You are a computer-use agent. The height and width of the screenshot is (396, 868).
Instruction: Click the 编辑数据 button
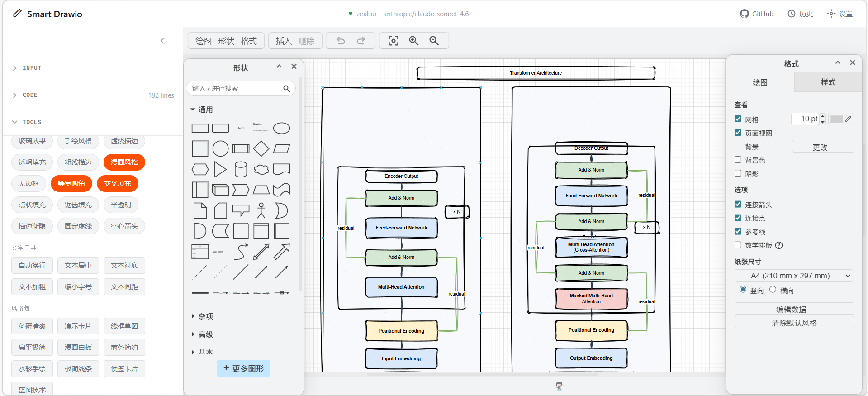click(794, 309)
